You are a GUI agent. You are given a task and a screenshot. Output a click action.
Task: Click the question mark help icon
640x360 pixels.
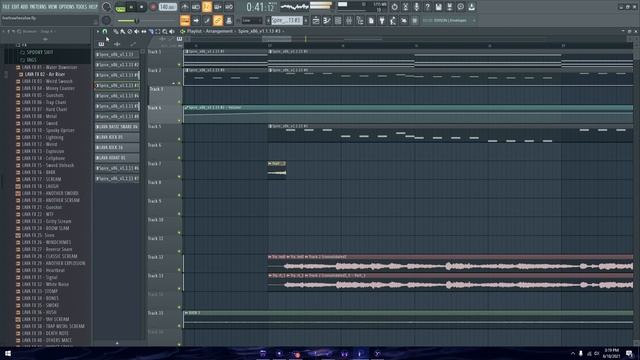(427, 7)
